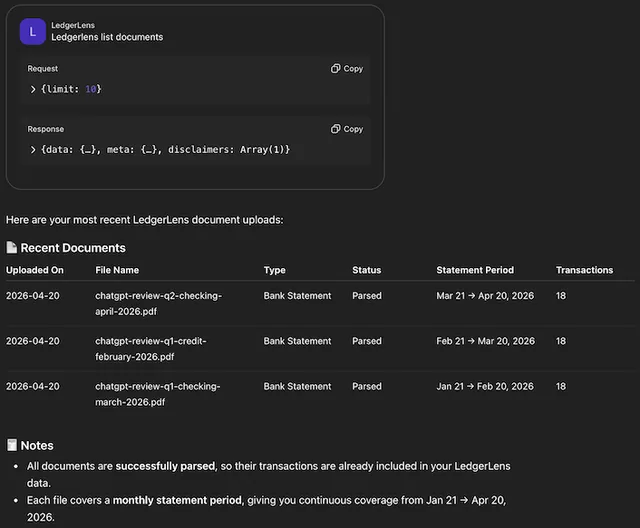Click period 'Feb 21 → Mar 20, 2026'
The image size is (640, 528).
pyautogui.click(x=485, y=341)
